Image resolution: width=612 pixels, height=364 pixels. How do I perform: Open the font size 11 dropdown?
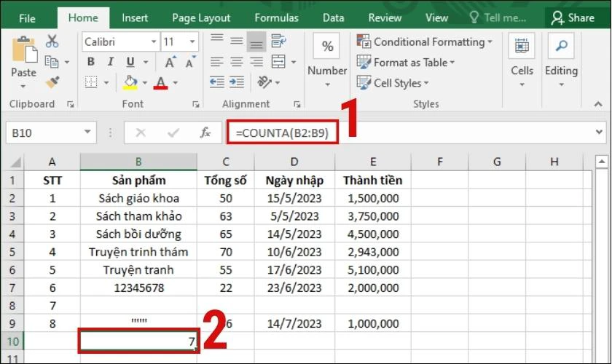tap(192, 41)
